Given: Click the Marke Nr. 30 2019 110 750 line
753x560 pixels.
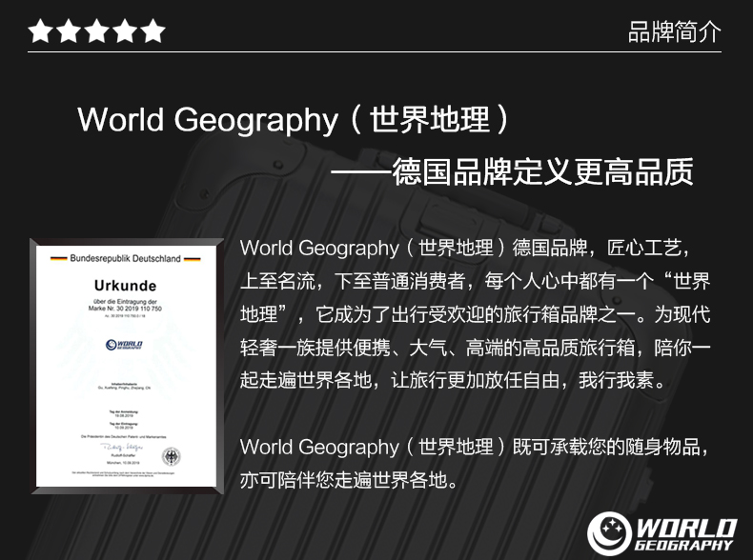Looking at the screenshot, I should [x=125, y=309].
